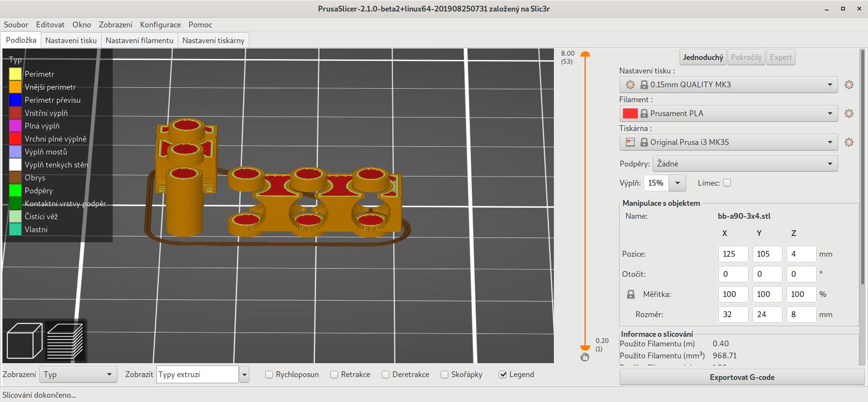Image resolution: width=868 pixels, height=402 pixels.
Task: Switch to the sliced layers preview icon
Action: [65, 341]
